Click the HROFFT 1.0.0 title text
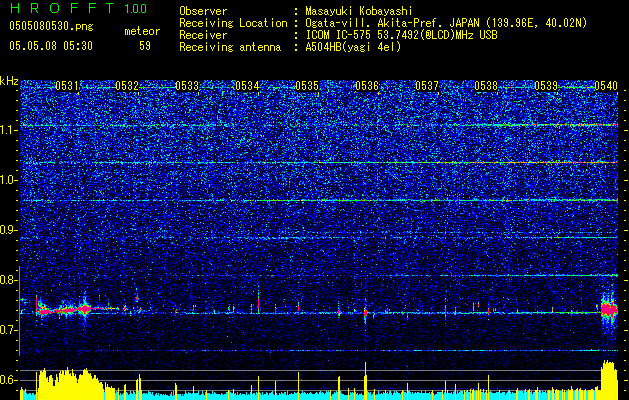 point(79,8)
